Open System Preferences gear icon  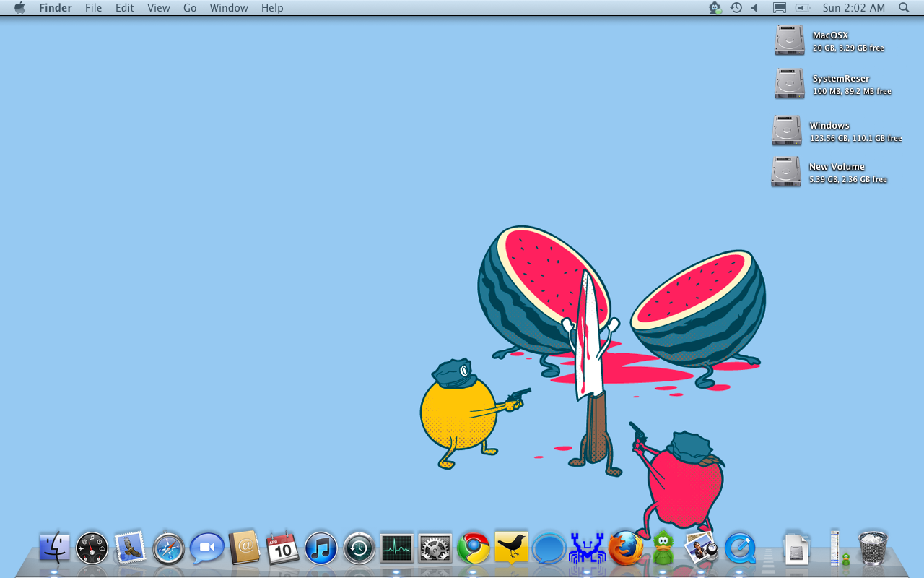[435, 548]
